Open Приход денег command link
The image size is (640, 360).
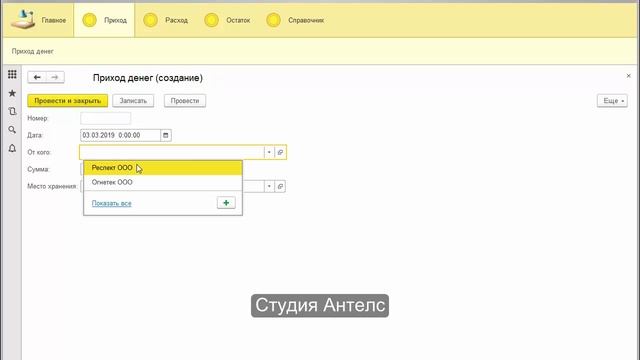pyautogui.click(x=33, y=51)
